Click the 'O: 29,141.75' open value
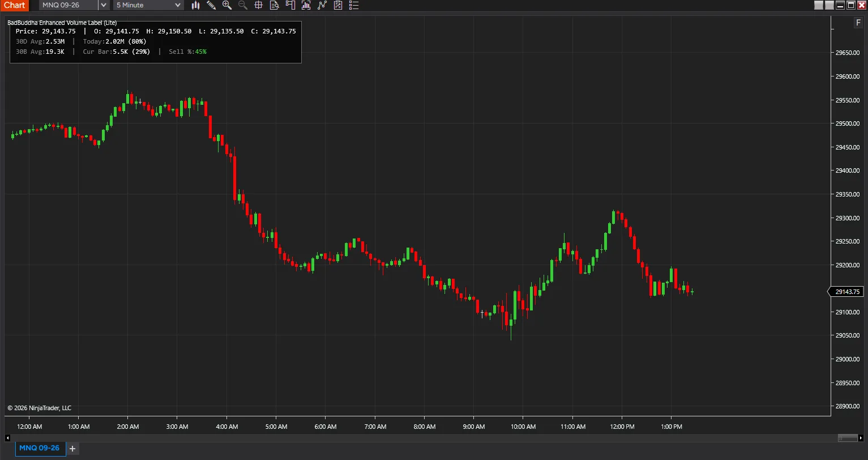The height and width of the screenshot is (460, 868). [x=117, y=31]
